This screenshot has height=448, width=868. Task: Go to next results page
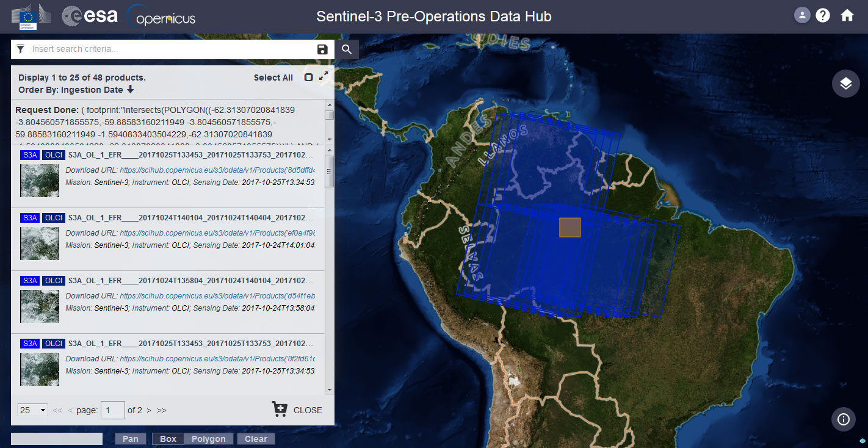[149, 410]
